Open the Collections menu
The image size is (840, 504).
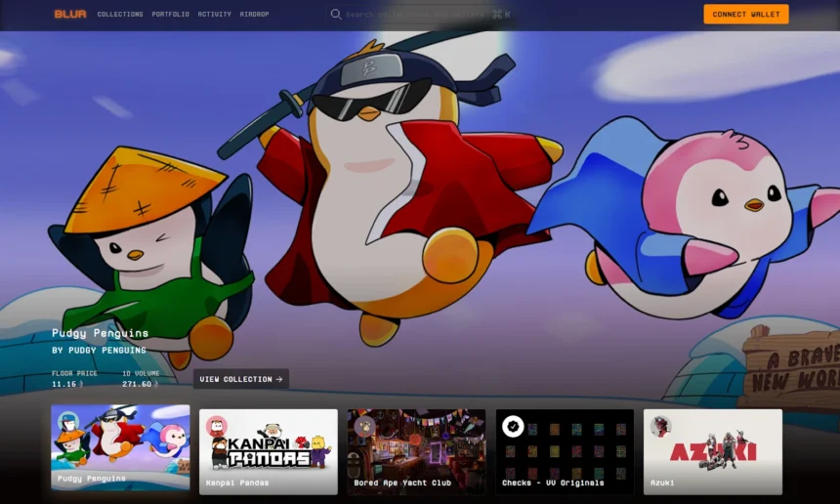(120, 14)
